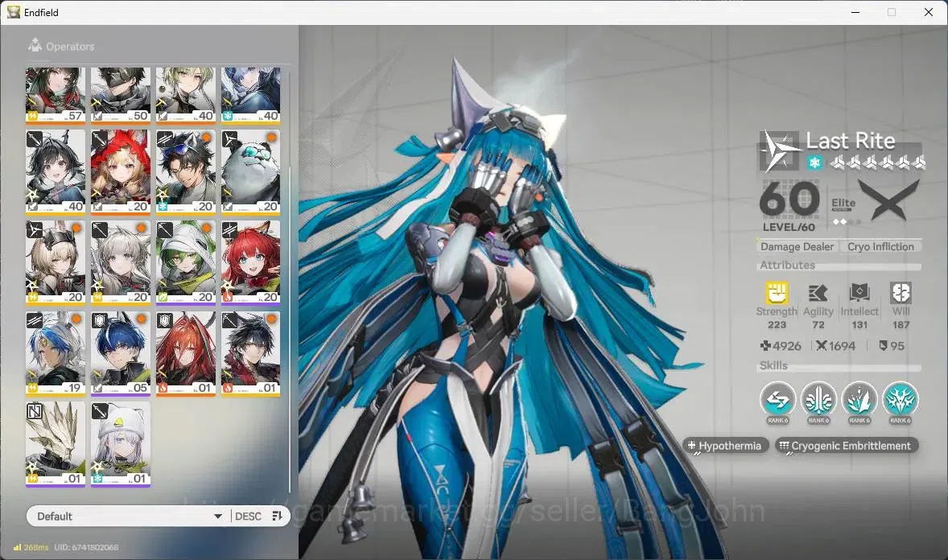Click the Last Rite operator name
This screenshot has height=560, width=948.
point(850,141)
